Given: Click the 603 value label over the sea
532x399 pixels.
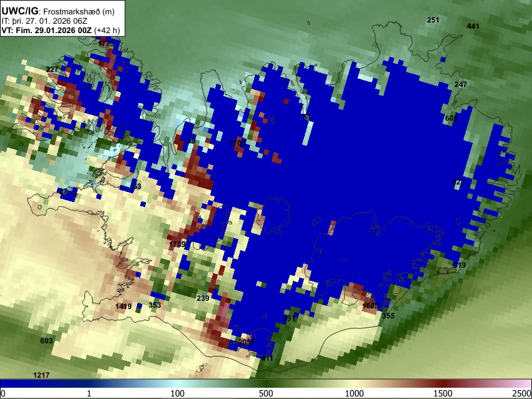Looking at the screenshot, I should (x=46, y=341).
